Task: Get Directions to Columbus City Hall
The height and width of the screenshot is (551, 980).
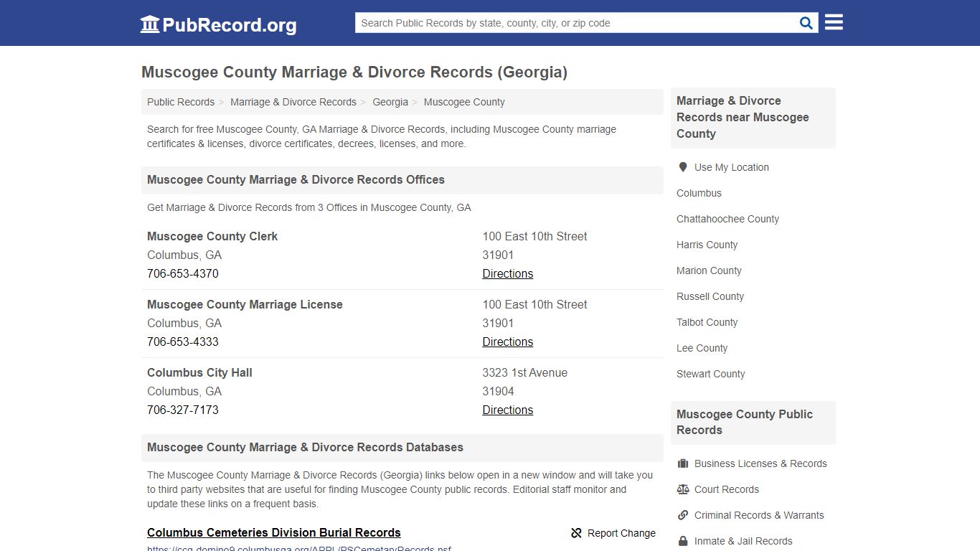Action: 508,410
